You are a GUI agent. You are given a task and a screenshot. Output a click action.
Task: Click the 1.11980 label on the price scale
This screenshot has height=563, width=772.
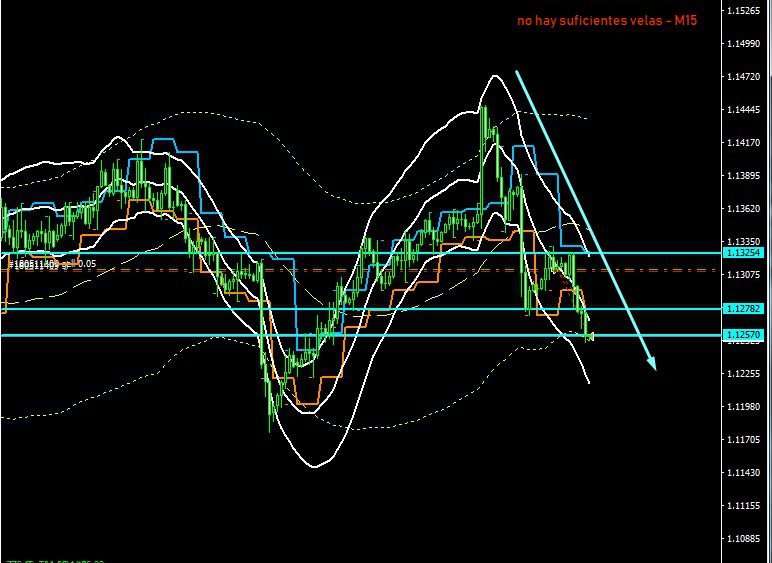point(746,407)
